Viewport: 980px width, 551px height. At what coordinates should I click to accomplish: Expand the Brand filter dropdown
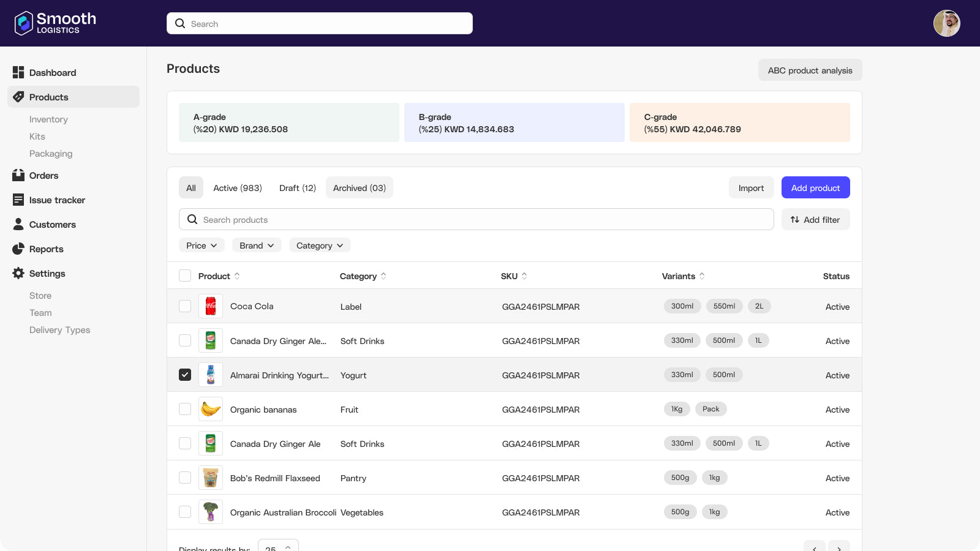[256, 245]
